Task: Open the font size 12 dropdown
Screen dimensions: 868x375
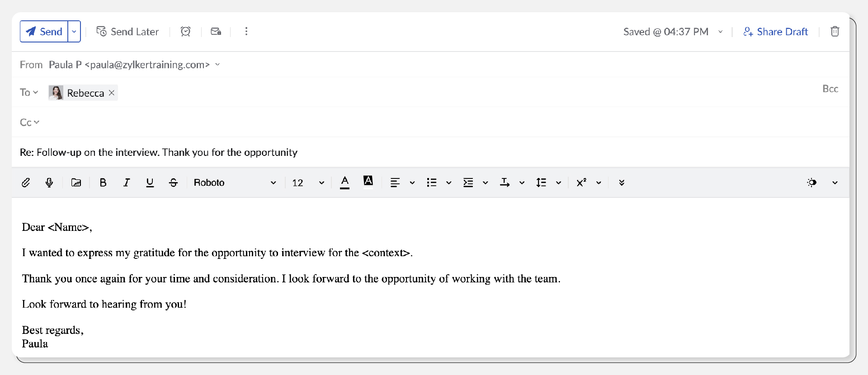Action: click(308, 183)
